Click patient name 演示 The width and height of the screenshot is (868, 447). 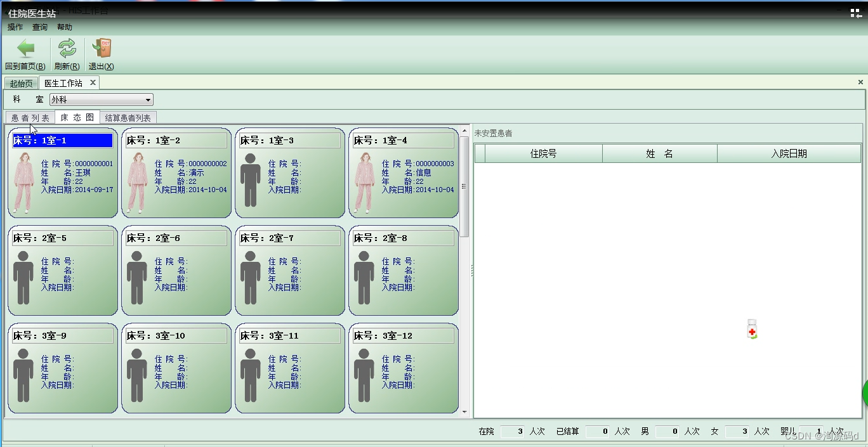[197, 172]
